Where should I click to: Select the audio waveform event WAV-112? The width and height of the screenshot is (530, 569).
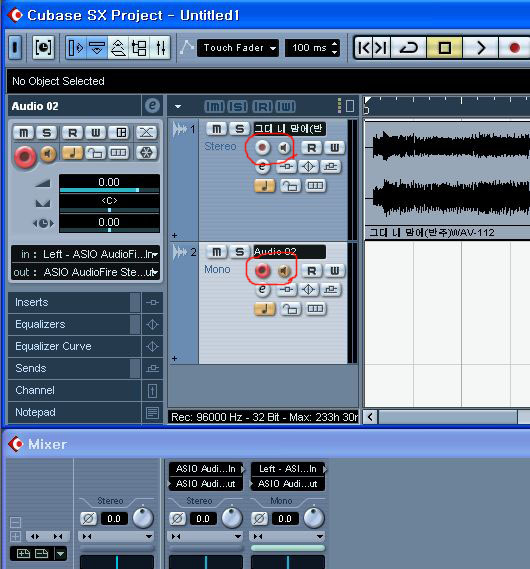447,180
